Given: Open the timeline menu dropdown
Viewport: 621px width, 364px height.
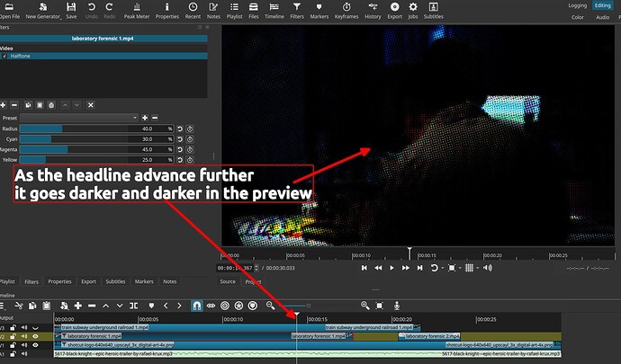Looking at the screenshot, I should [x=4, y=306].
